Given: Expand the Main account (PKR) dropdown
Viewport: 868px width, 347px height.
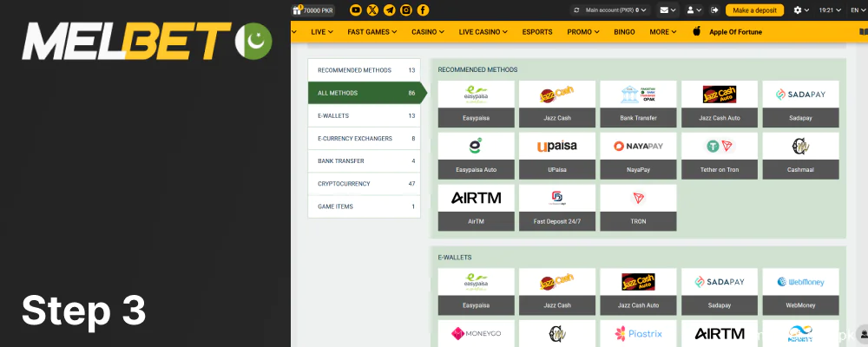Looking at the screenshot, I should 616,10.
